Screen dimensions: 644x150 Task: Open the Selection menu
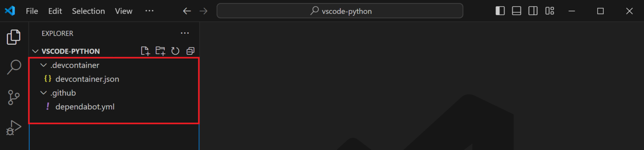pyautogui.click(x=88, y=11)
